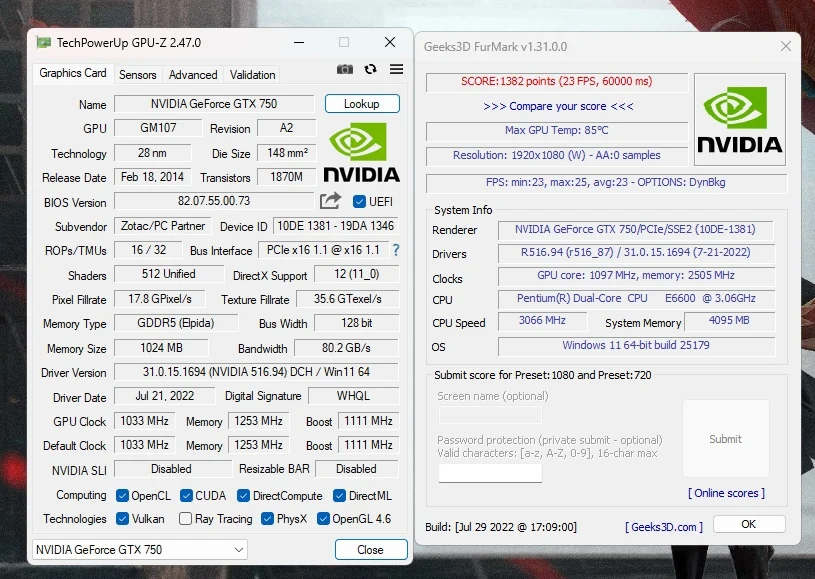This screenshot has width=815, height=579.
Task: Click the Bus Interface question mark help
Action: [x=396, y=250]
